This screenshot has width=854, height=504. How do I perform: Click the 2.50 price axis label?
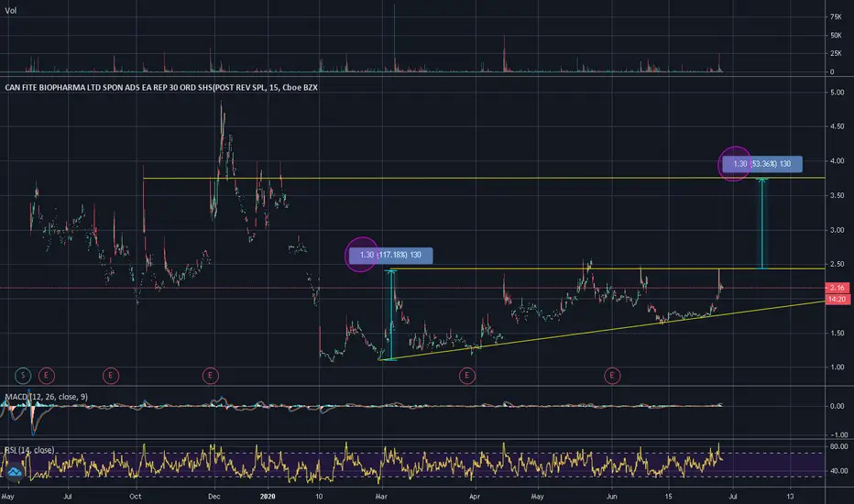click(x=837, y=264)
